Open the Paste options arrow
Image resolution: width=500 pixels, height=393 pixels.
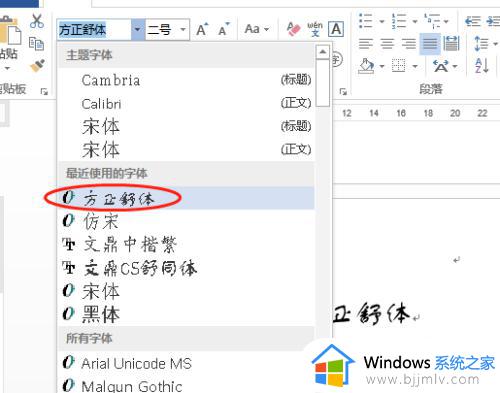tap(7, 68)
